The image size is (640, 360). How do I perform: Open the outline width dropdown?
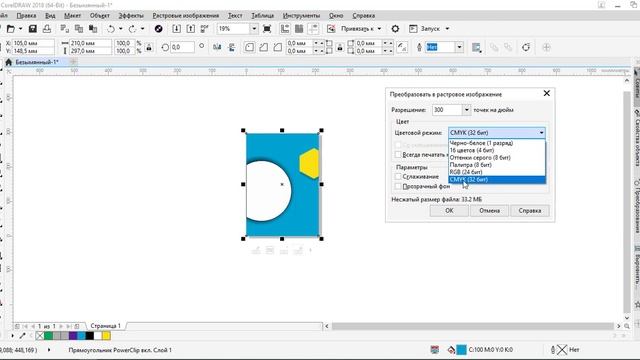coord(459,47)
